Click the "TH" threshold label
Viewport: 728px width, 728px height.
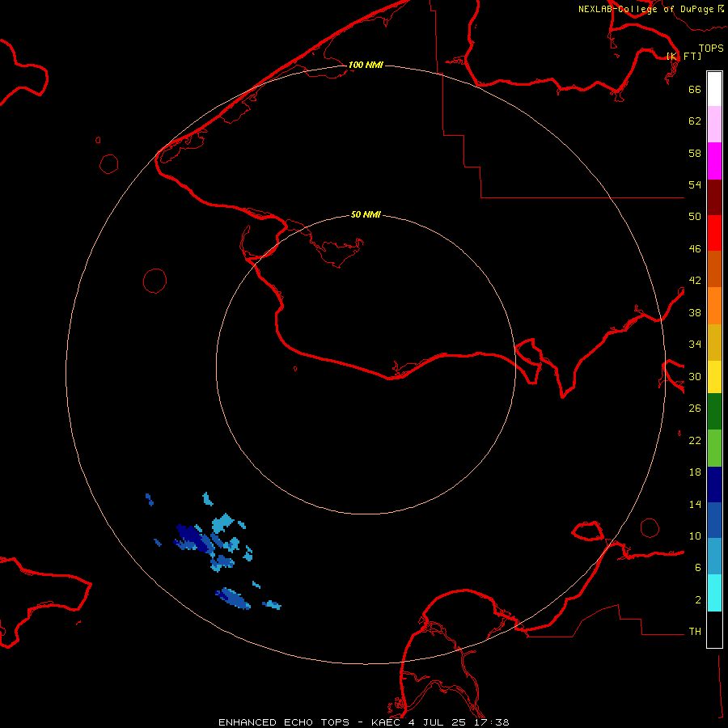(695, 632)
